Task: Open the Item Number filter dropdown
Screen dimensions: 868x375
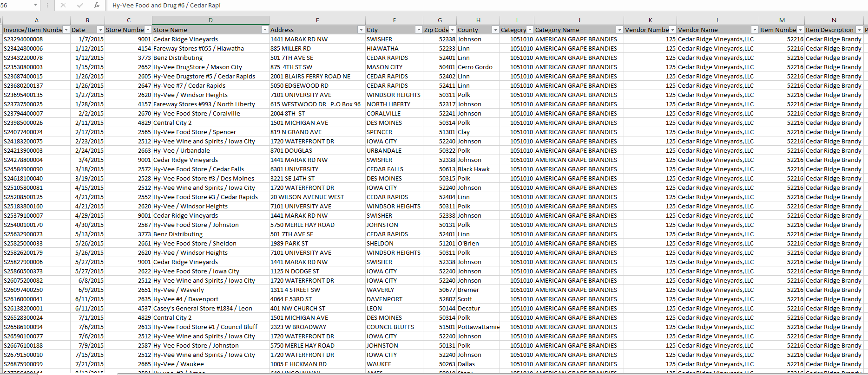Action: [x=800, y=30]
